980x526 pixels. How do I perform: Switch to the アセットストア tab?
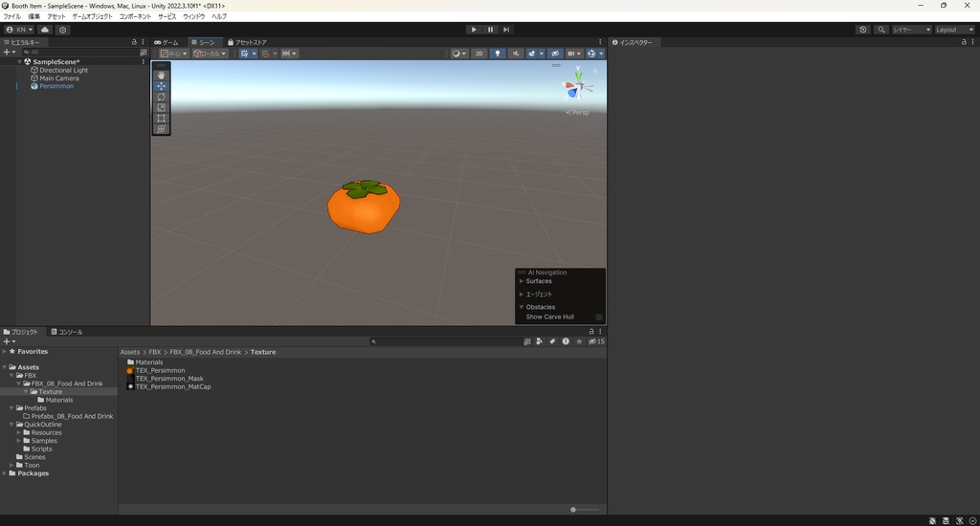tap(247, 42)
